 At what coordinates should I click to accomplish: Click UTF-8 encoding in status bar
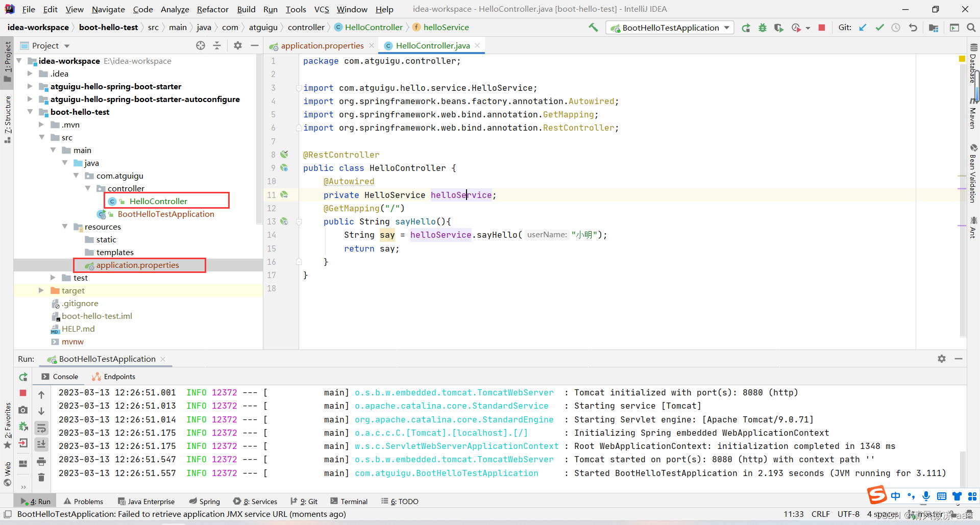tap(848, 514)
